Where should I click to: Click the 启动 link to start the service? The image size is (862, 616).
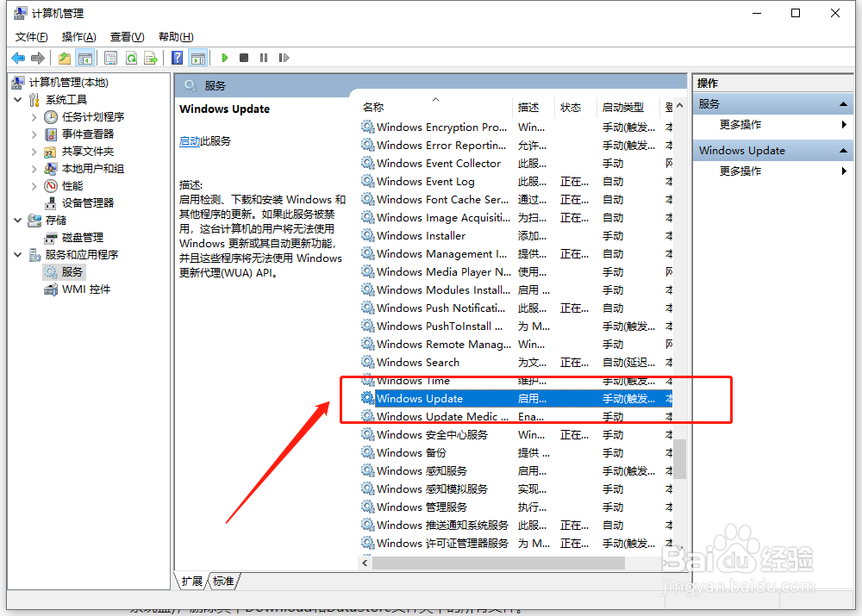(x=190, y=141)
